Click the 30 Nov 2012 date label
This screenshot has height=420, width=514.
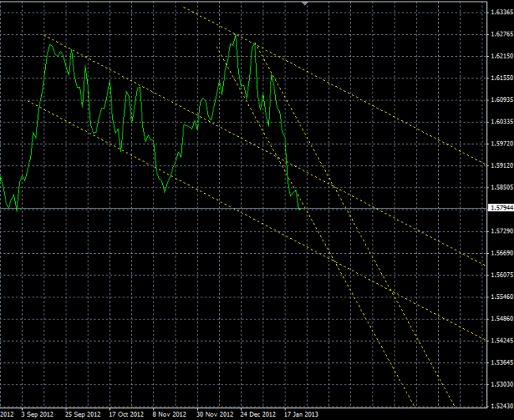coord(215,414)
